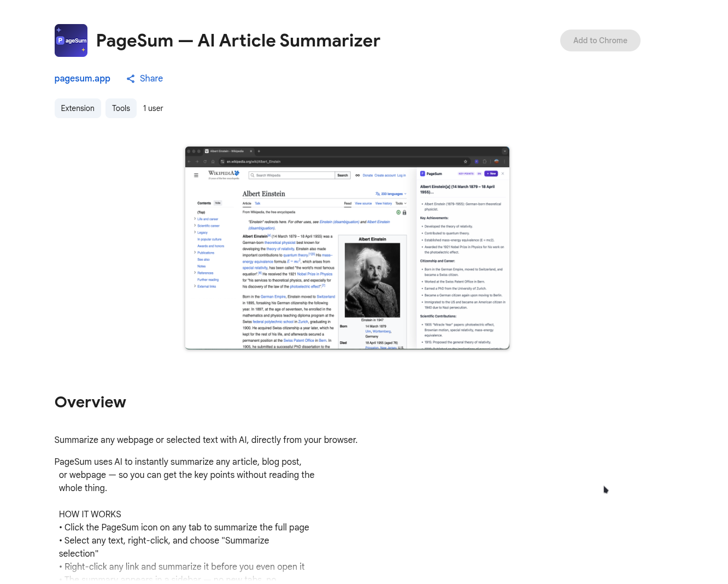Click the '1 user' count text
Screen dimensions: 728x584
[x=153, y=108]
